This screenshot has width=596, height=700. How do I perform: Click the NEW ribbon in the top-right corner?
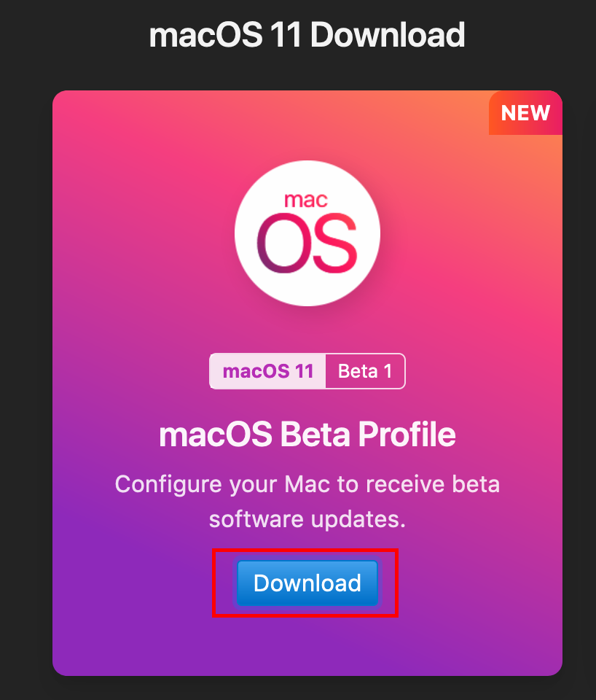525,113
